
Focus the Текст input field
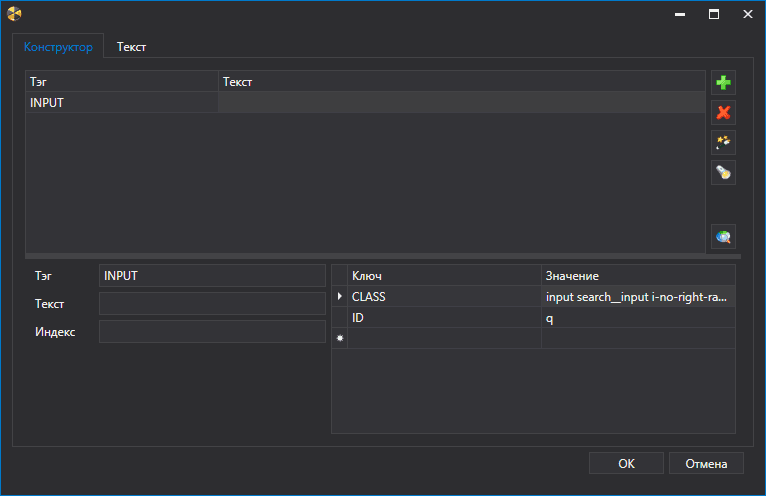point(212,304)
